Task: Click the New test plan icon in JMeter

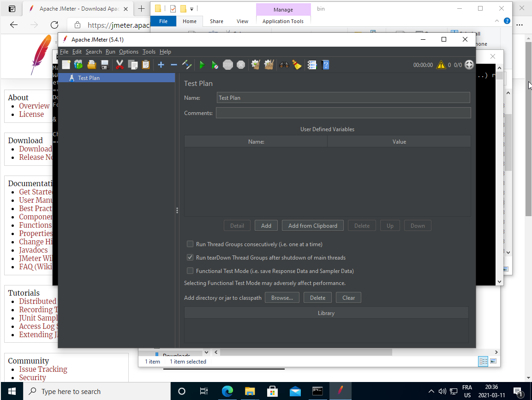Action: (66, 65)
